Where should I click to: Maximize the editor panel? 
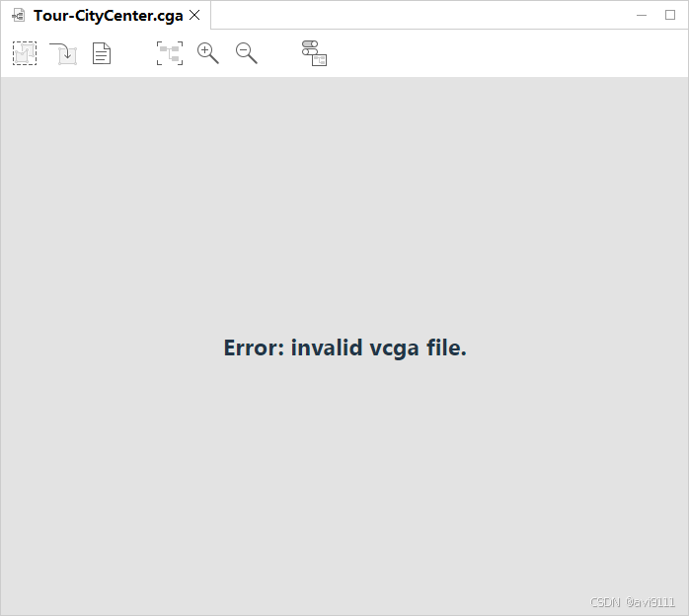(670, 15)
